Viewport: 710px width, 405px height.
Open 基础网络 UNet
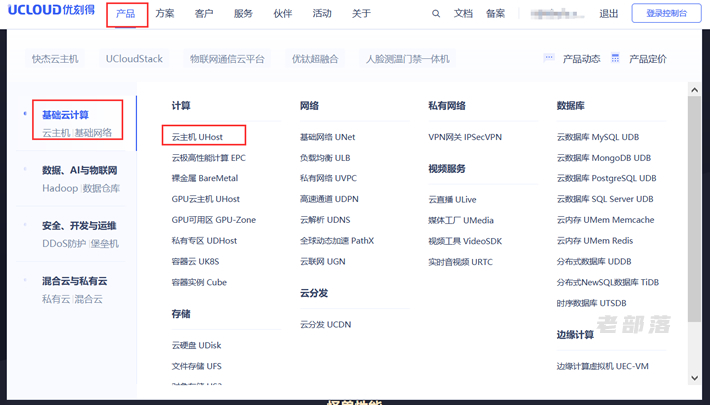pos(327,137)
